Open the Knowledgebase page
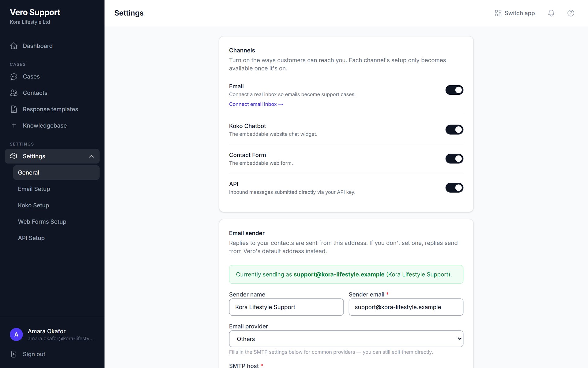 52,125
